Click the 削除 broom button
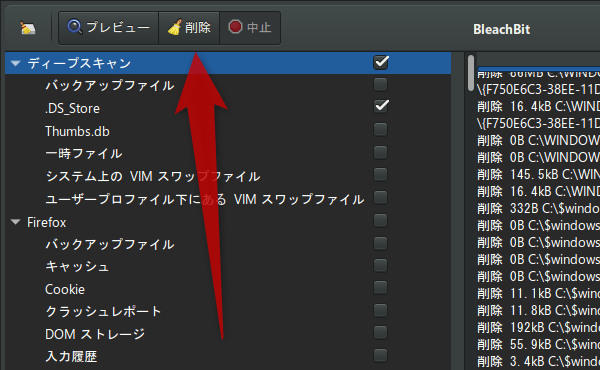This screenshot has width=600, height=370. click(x=189, y=28)
